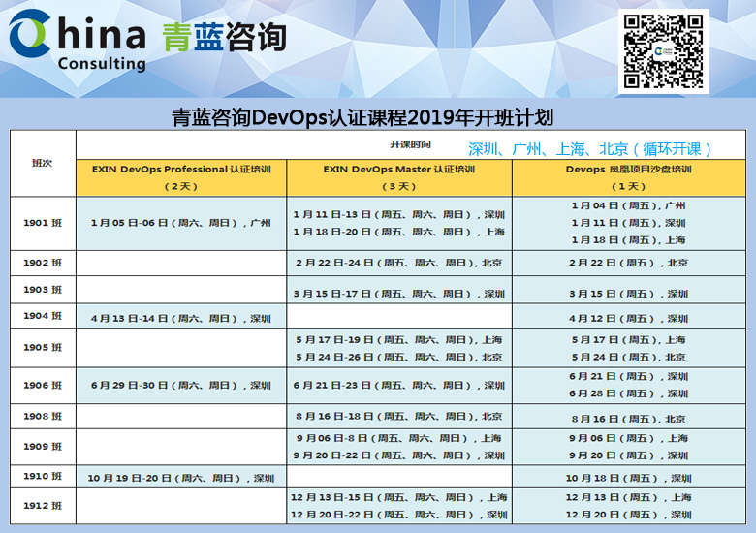Click the 1912 班 row label
756x533 pixels.
point(43,506)
